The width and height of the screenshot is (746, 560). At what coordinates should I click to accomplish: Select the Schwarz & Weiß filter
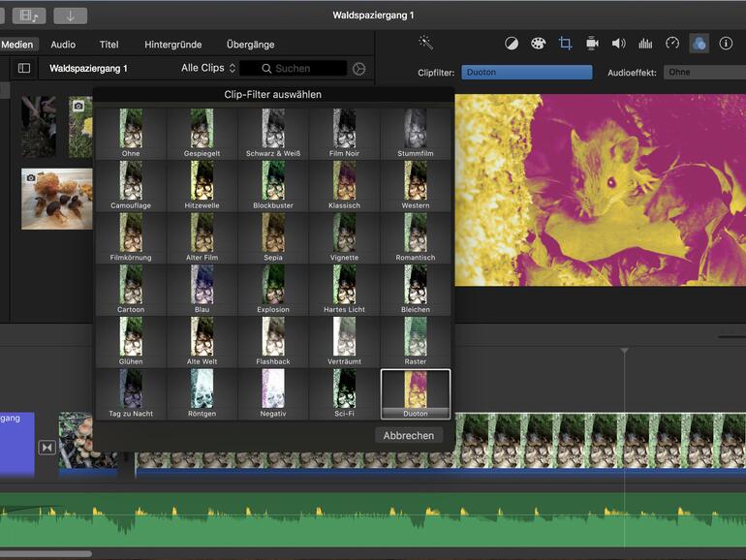(273, 134)
